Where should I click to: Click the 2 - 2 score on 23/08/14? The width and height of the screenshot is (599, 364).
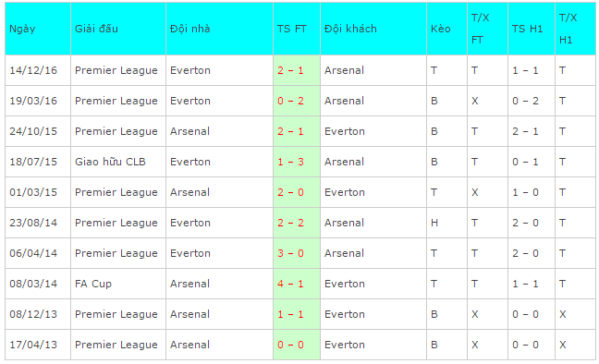(290, 223)
